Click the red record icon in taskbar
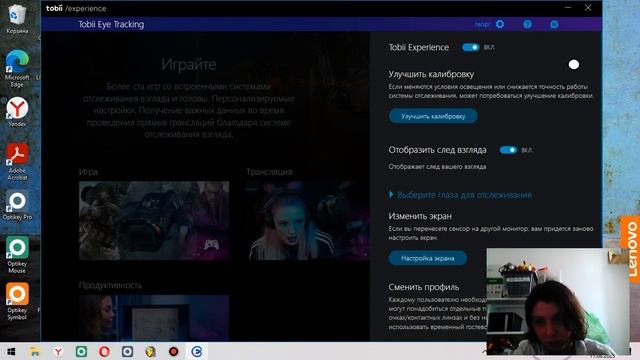Viewport: 640px width, 360px height. click(x=173, y=351)
